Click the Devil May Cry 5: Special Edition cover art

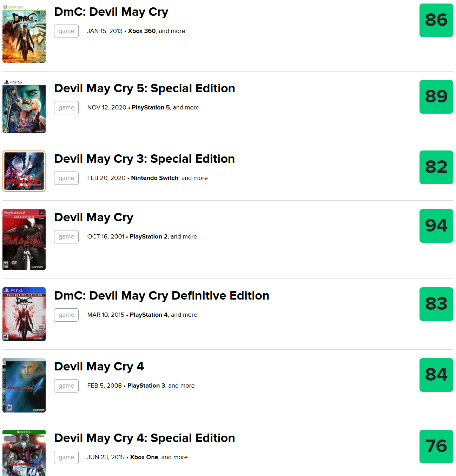coord(24,107)
